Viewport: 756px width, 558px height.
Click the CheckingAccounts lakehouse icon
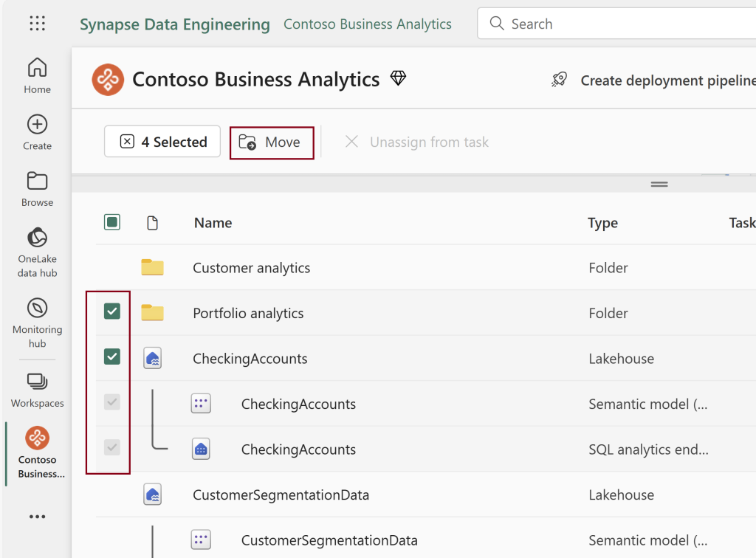(x=152, y=359)
